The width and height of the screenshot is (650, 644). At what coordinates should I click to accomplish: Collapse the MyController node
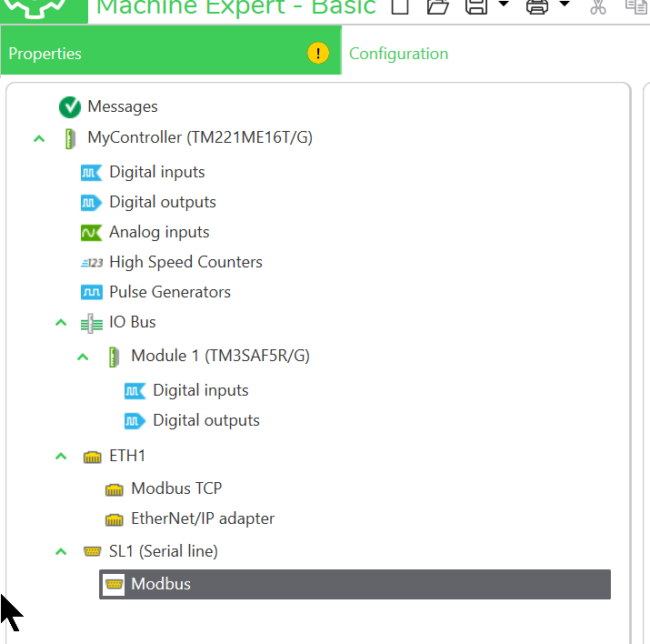pos(39,138)
